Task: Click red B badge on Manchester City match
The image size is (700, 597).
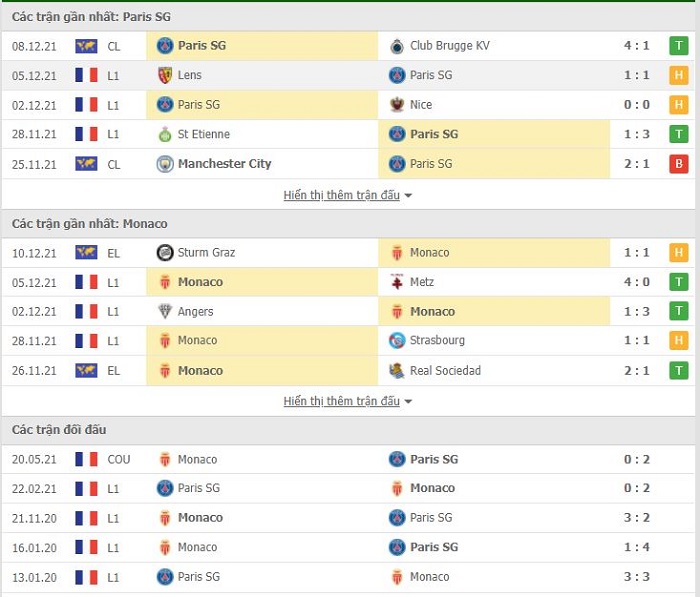Action: click(679, 164)
